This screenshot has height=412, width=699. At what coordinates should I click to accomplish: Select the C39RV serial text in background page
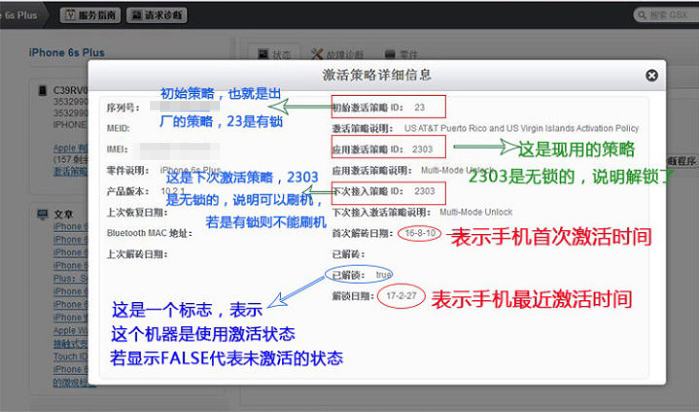70,91
